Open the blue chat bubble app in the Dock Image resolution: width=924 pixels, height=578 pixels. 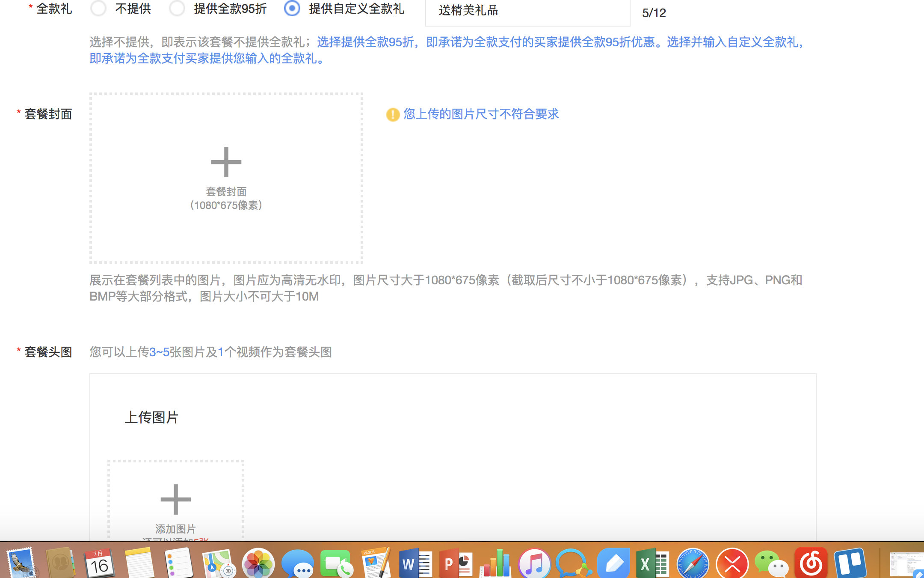coord(573,562)
